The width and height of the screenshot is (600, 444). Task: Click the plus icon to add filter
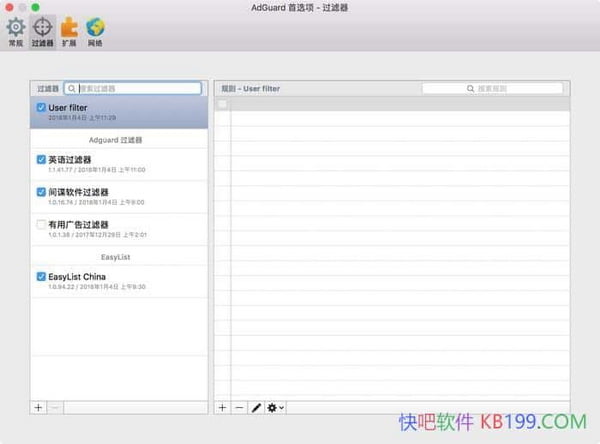tap(38, 408)
